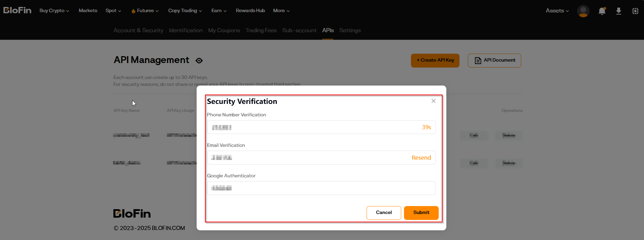The height and width of the screenshot is (240, 644).
Task: Click the API Key Usage column header
Action: click(181, 110)
